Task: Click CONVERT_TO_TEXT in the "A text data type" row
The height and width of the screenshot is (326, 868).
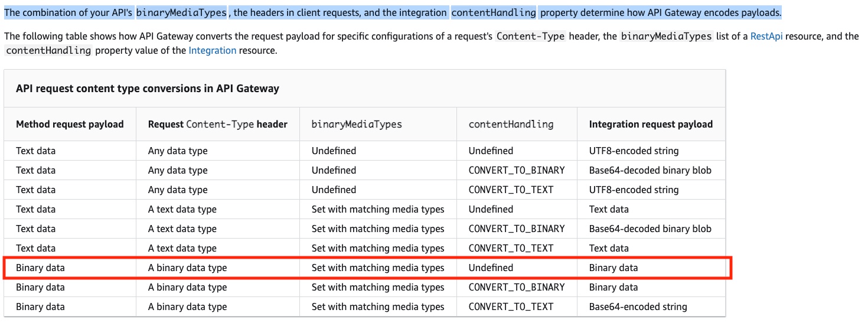Action: 511,248
